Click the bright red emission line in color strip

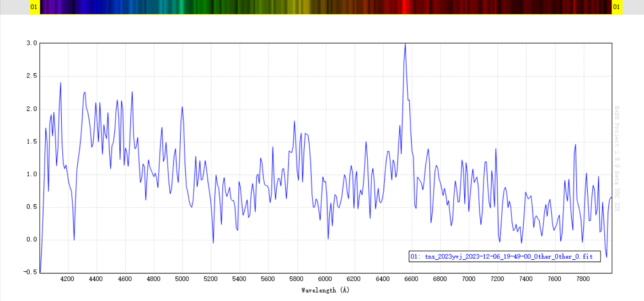pos(405,7)
